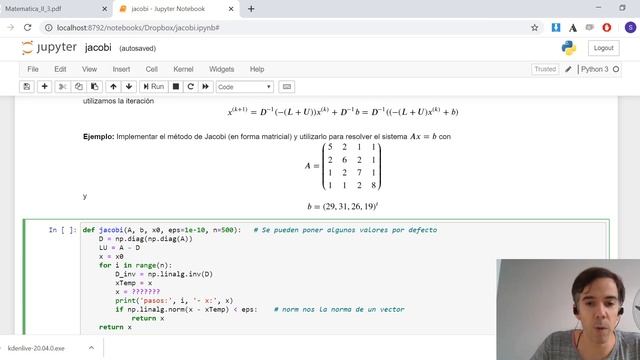Click the kdenlive-20.04.0.exe download item
The width and height of the screenshot is (640, 360).
[36, 348]
